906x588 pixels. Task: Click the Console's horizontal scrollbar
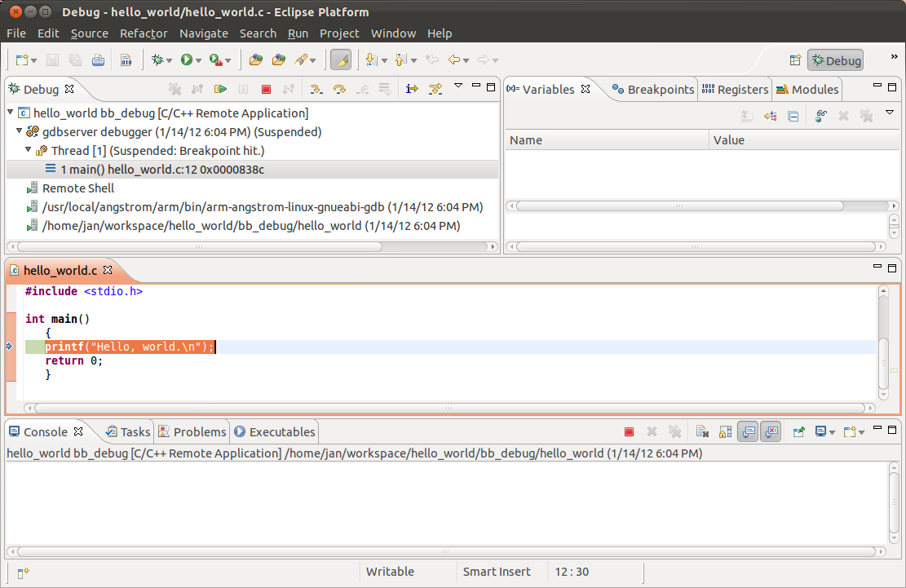coord(445,551)
